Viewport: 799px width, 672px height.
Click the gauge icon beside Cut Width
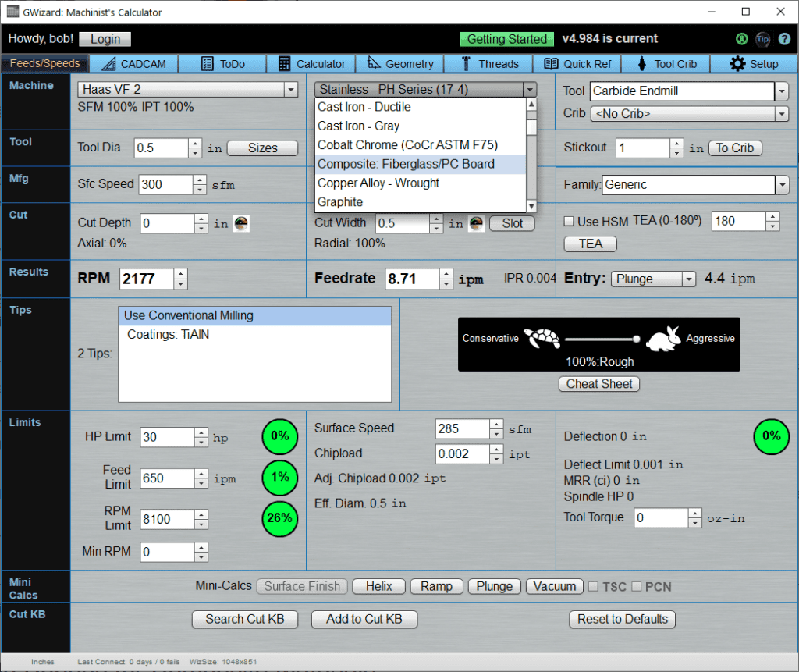tap(477, 223)
